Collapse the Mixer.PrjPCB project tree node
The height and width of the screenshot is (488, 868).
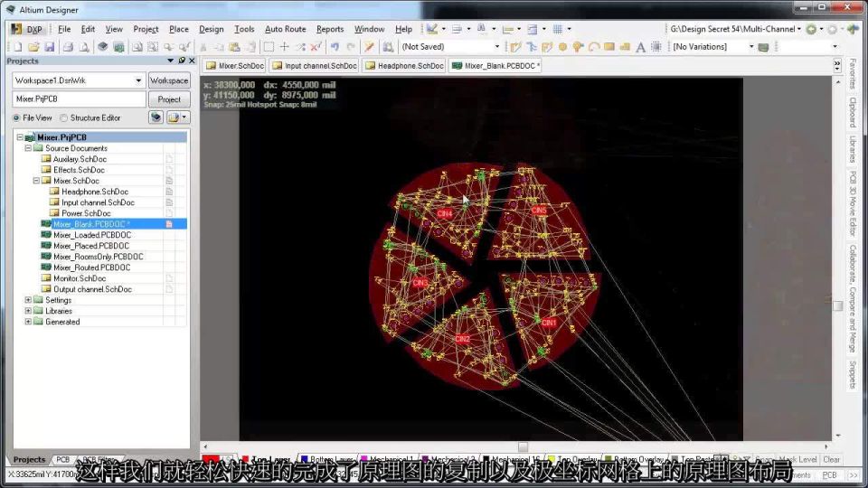click(20, 137)
